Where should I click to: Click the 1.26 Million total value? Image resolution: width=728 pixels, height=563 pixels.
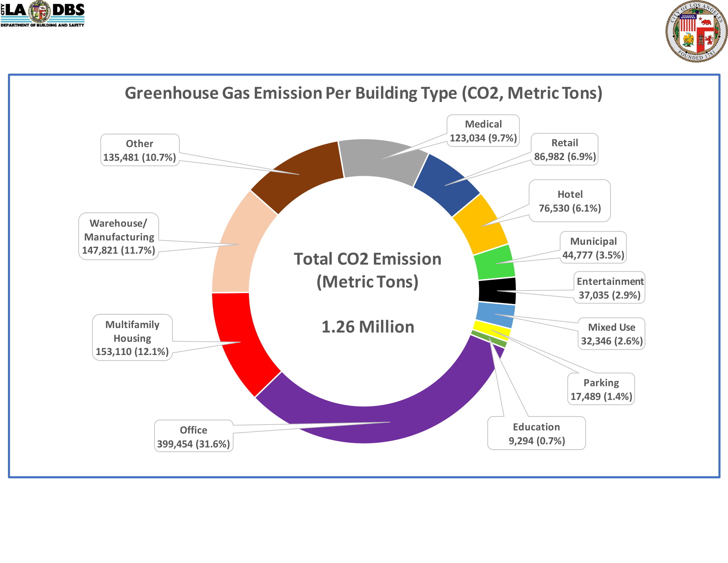368,327
